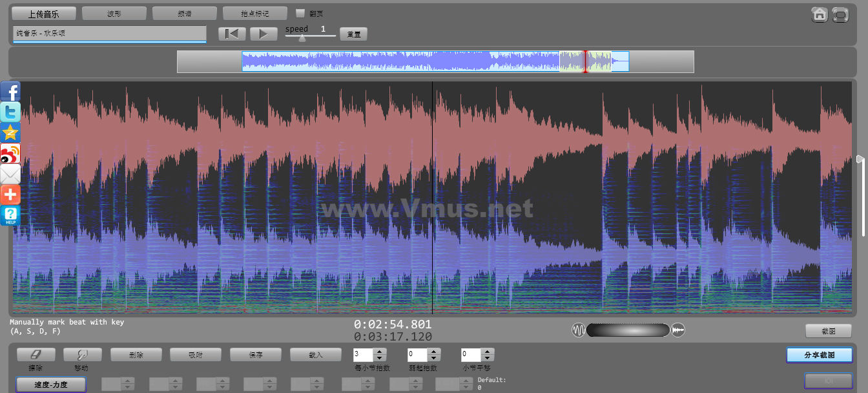Click the total duration 0:03:17.120 text

click(x=393, y=337)
